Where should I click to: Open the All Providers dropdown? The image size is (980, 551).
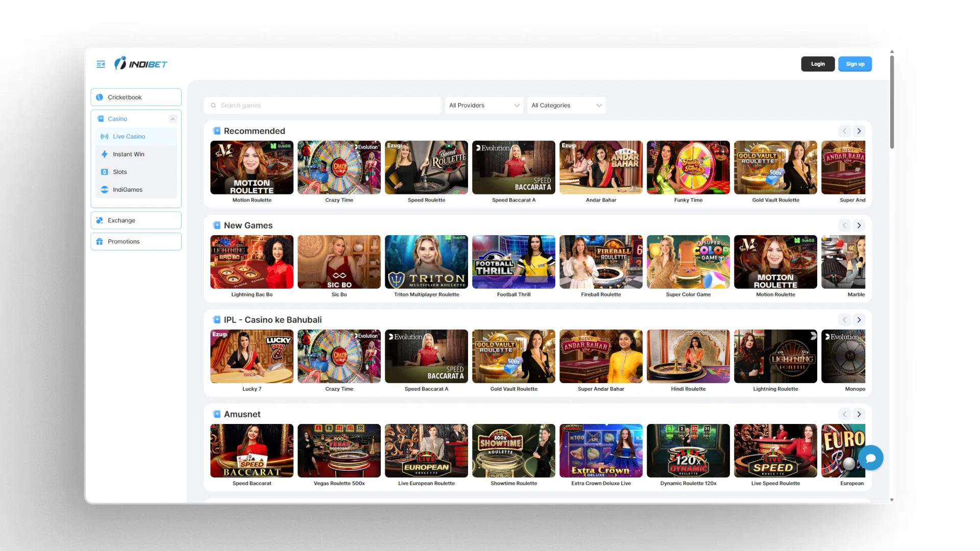pos(484,106)
